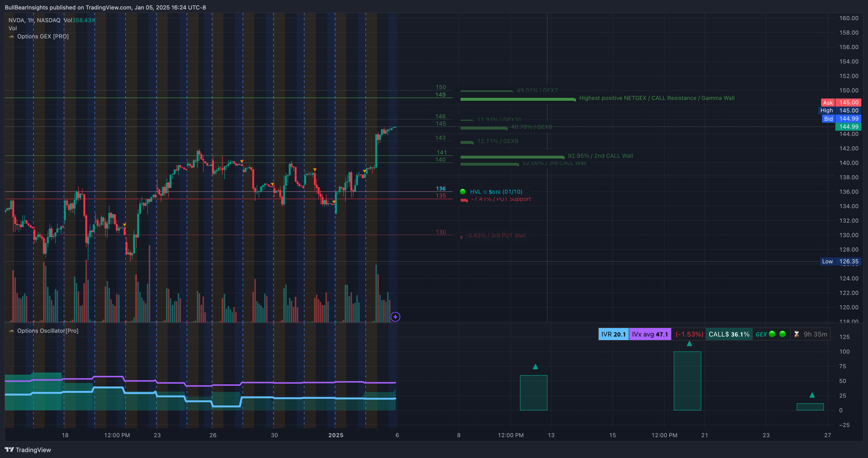868x458 pixels.
Task: Click the 2025 label on the time axis
Action: [x=336, y=435]
